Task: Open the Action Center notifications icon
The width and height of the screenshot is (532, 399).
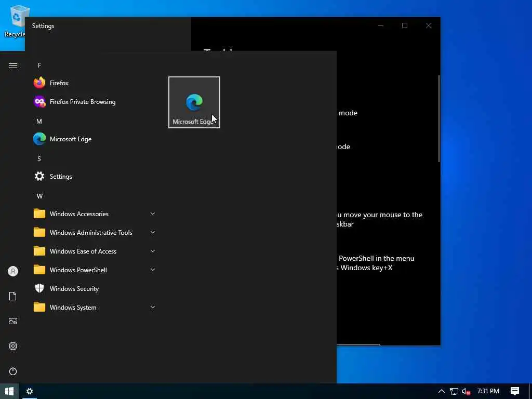Action: tap(515, 391)
